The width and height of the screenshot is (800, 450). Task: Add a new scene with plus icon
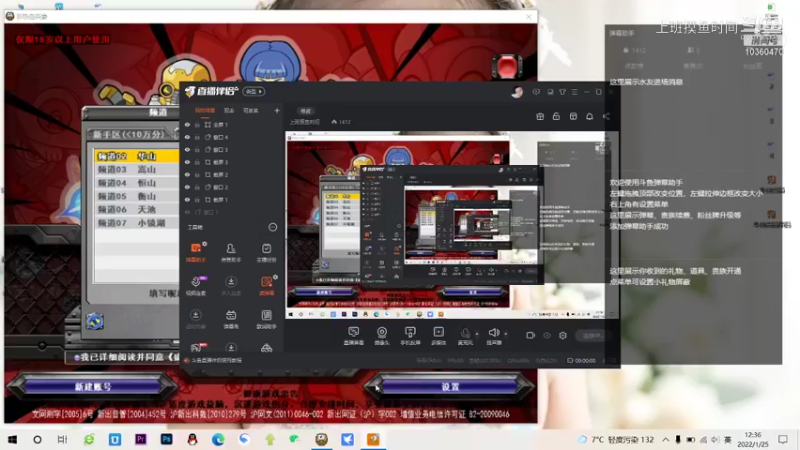tap(277, 111)
